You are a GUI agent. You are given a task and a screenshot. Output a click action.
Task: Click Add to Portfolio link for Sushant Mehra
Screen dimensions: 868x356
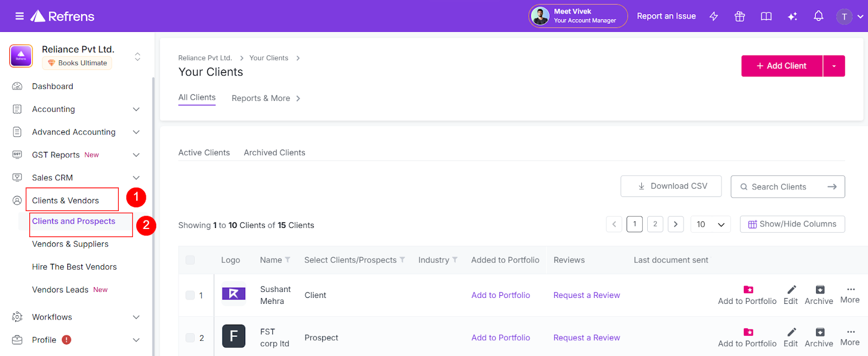point(501,295)
